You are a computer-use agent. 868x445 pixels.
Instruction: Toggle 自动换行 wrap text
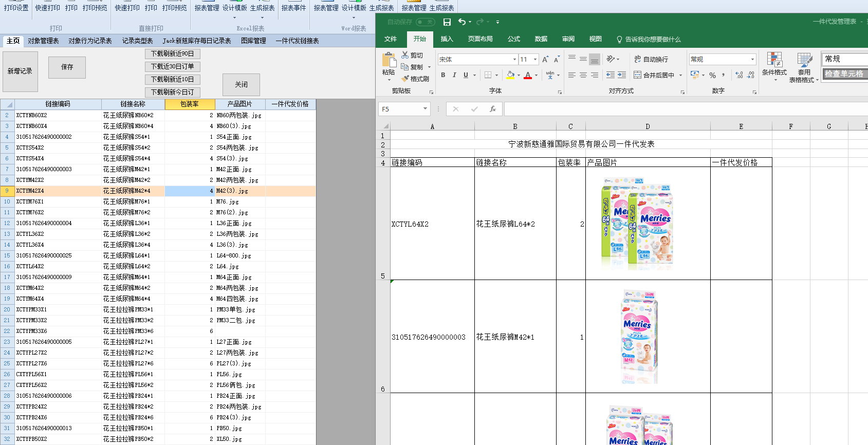[x=651, y=59]
